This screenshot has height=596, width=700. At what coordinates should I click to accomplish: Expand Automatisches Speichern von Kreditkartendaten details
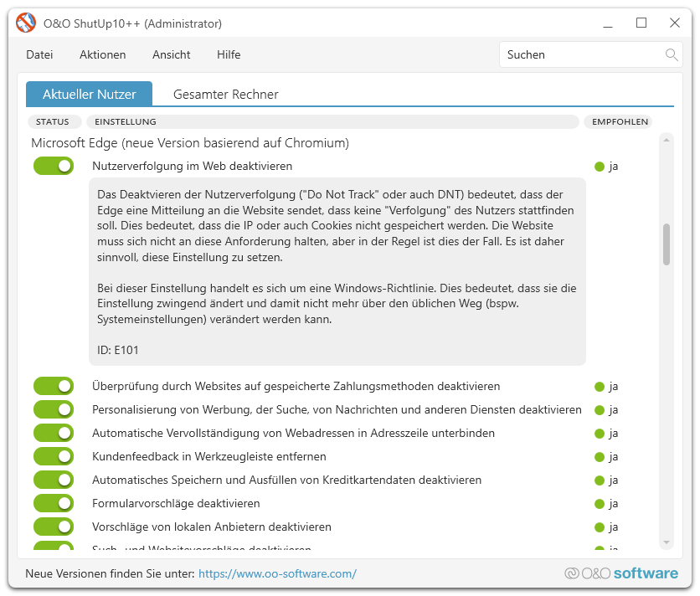click(286, 480)
